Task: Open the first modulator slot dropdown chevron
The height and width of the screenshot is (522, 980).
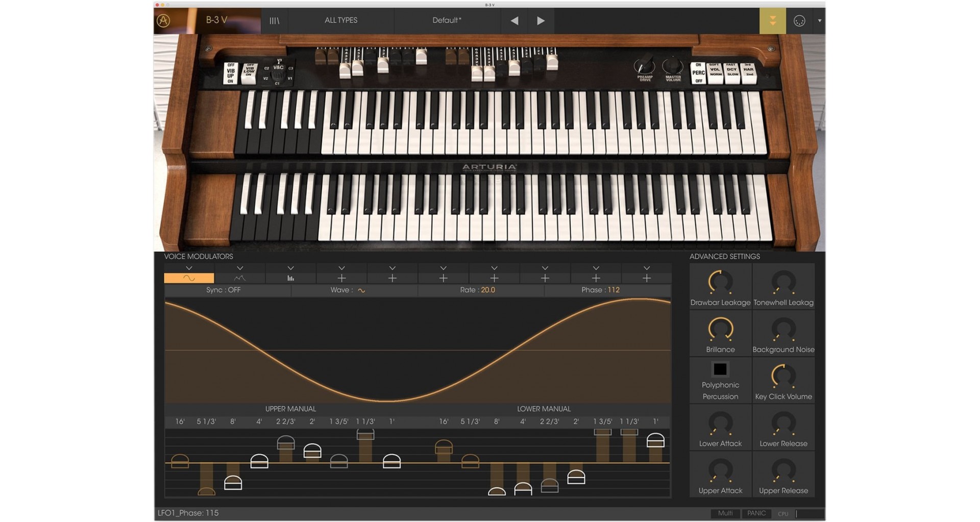Action: (x=189, y=268)
